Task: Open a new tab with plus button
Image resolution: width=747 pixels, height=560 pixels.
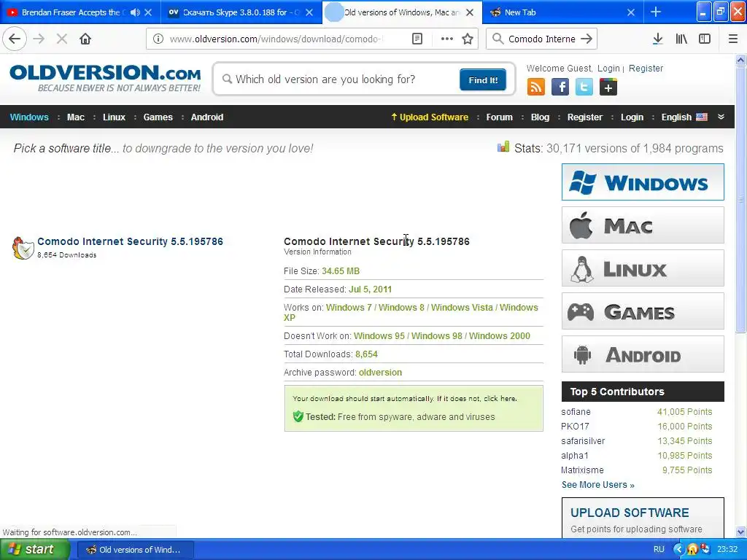Action: point(656,12)
